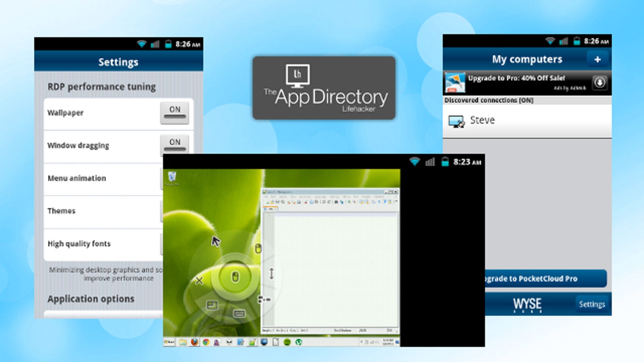Viewport: 644px width, 362px height.
Task: Open the Start menu on remote desktop
Action: [169, 342]
